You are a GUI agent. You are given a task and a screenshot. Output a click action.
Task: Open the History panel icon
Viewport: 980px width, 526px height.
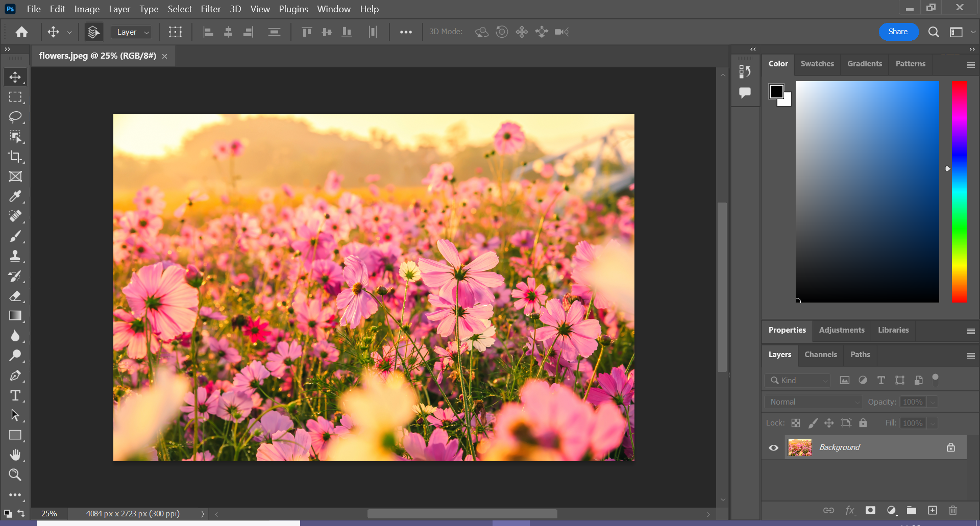(x=745, y=72)
